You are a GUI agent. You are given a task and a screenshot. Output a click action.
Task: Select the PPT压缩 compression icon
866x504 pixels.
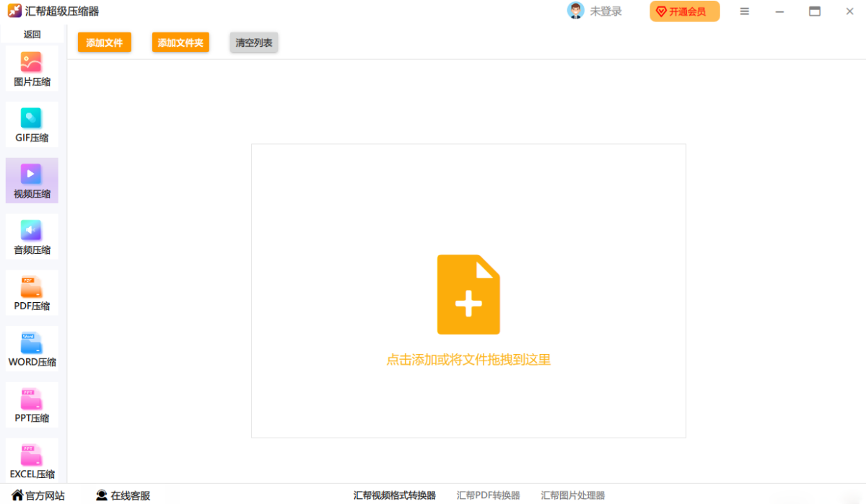pyautogui.click(x=31, y=399)
